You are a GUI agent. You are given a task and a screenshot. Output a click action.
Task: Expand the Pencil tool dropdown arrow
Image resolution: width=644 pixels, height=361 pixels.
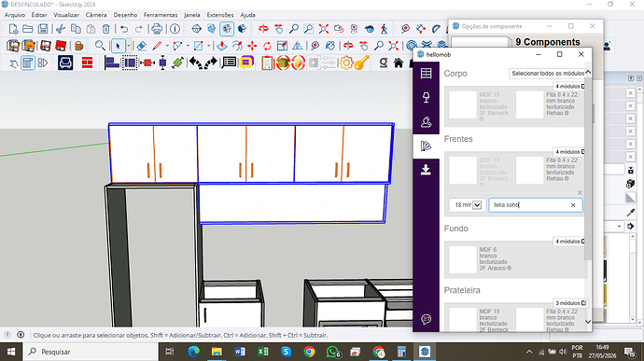(x=167, y=46)
